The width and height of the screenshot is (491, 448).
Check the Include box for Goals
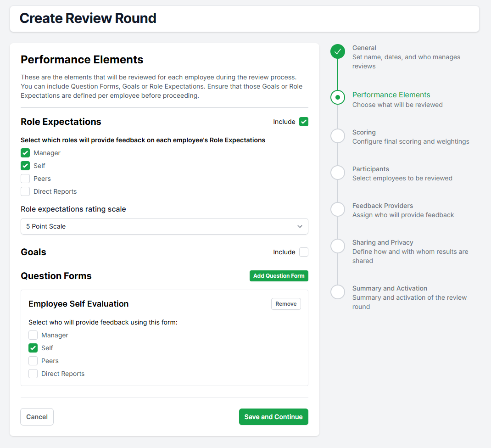click(x=304, y=252)
